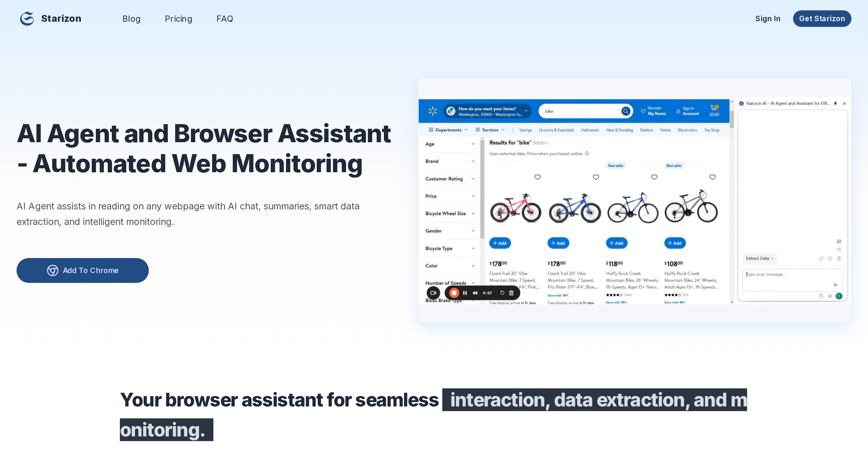Click the Add To Chrome button

pyautogui.click(x=83, y=270)
